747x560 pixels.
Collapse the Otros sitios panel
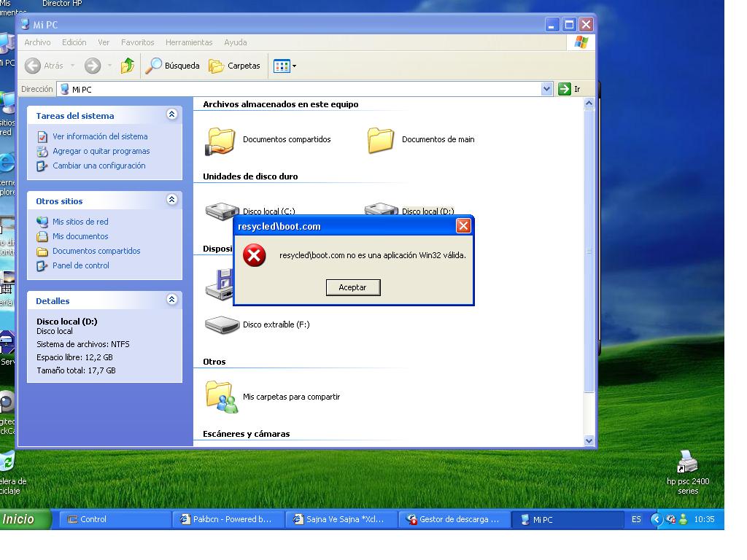[x=172, y=200]
